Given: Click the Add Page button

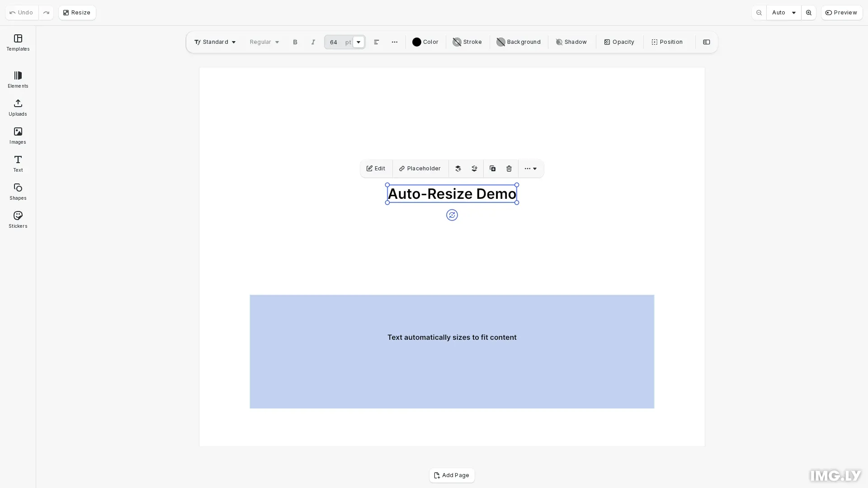Looking at the screenshot, I should (x=452, y=475).
